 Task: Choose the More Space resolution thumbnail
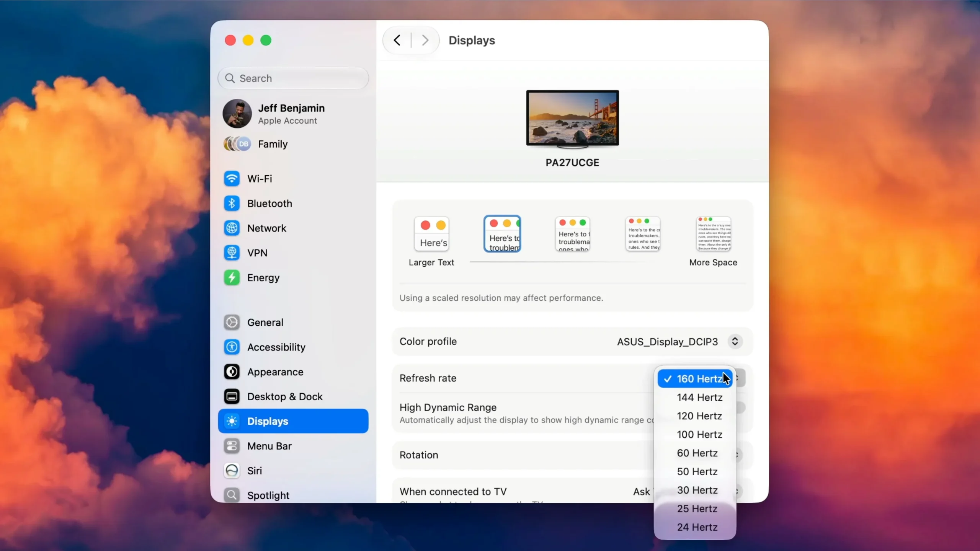[x=714, y=234]
